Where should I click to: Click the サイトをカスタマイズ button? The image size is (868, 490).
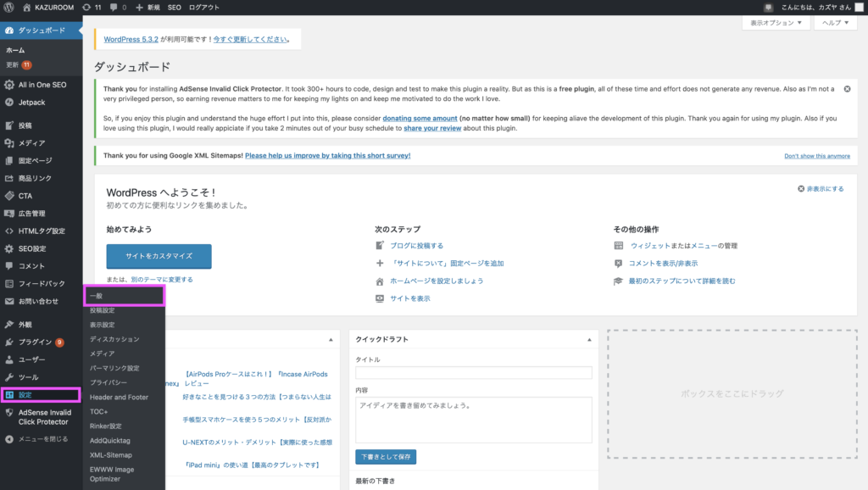pyautogui.click(x=159, y=256)
